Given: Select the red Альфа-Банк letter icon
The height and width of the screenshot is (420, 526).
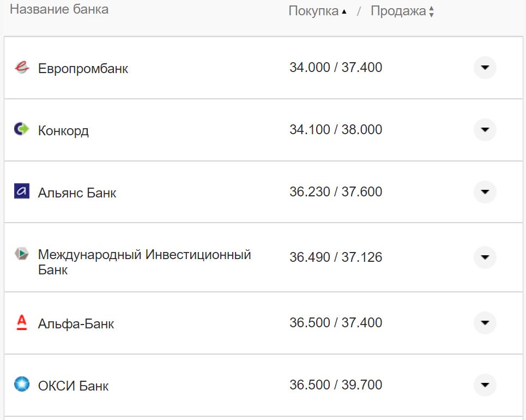Looking at the screenshot, I should [x=20, y=322].
